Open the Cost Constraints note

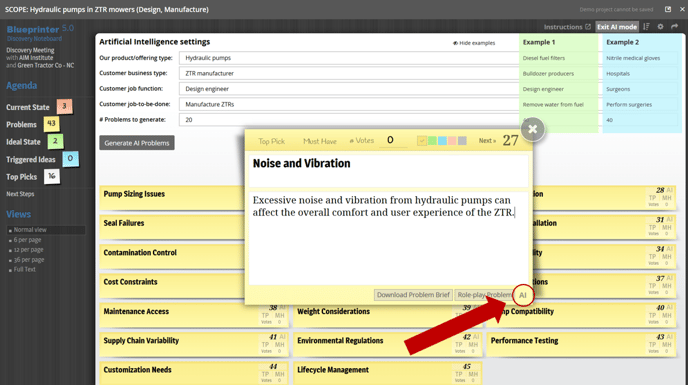(x=172, y=286)
